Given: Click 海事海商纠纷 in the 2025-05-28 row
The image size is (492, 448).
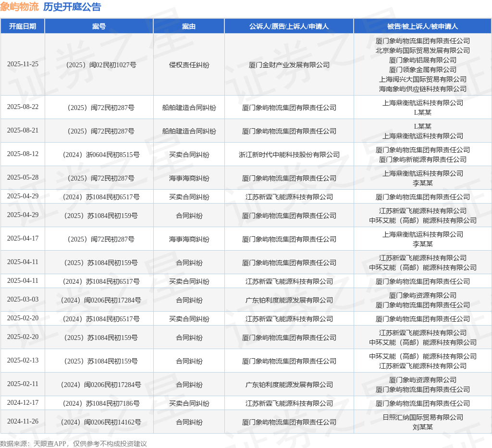Looking at the screenshot, I should click(x=189, y=178).
